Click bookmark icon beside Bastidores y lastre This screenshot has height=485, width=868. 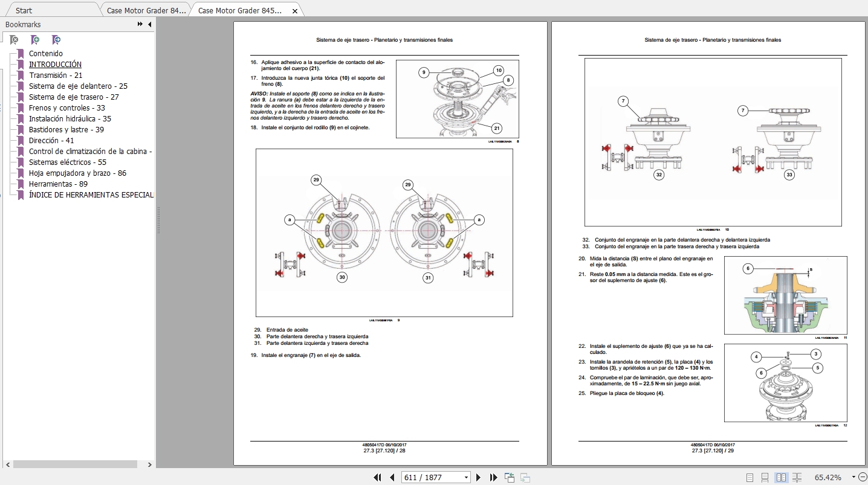tap(21, 129)
